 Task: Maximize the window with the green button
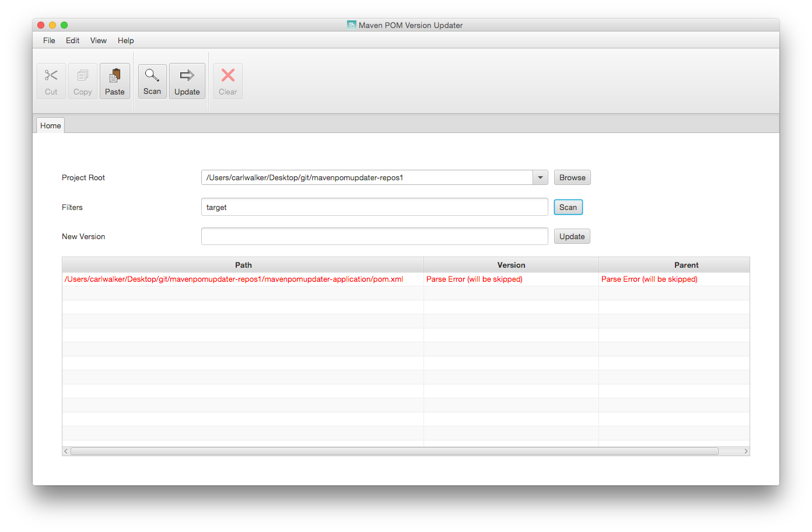64,25
